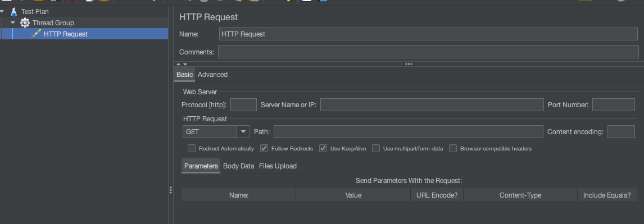
Task: Uncheck Follow Redirects checkbox
Action: 264,149
